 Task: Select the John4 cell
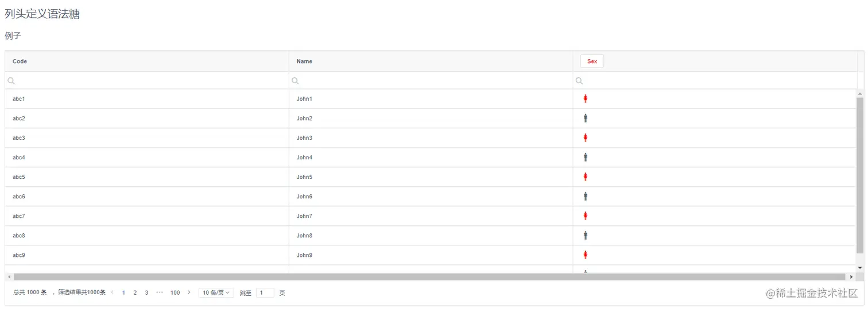[x=431, y=157]
